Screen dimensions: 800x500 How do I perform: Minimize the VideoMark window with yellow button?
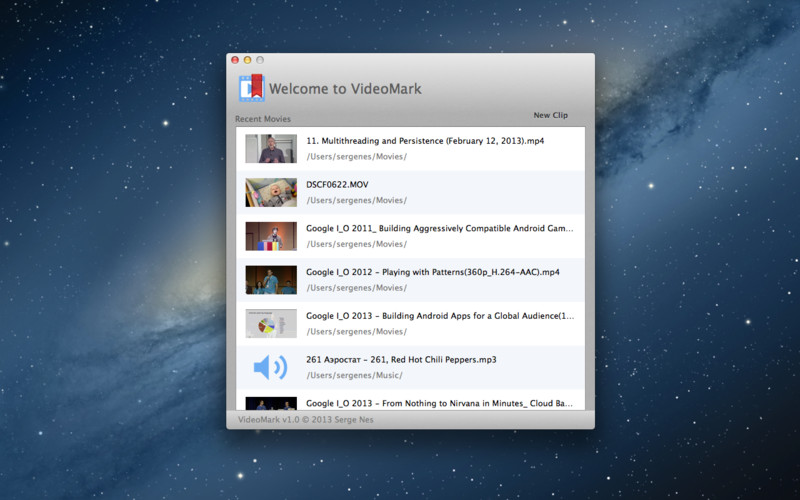tap(247, 60)
